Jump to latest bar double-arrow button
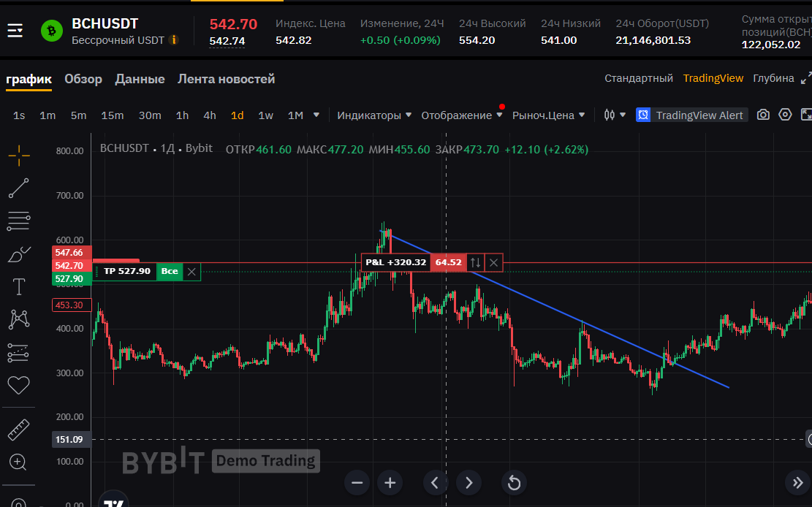The width and height of the screenshot is (812, 507). (798, 483)
